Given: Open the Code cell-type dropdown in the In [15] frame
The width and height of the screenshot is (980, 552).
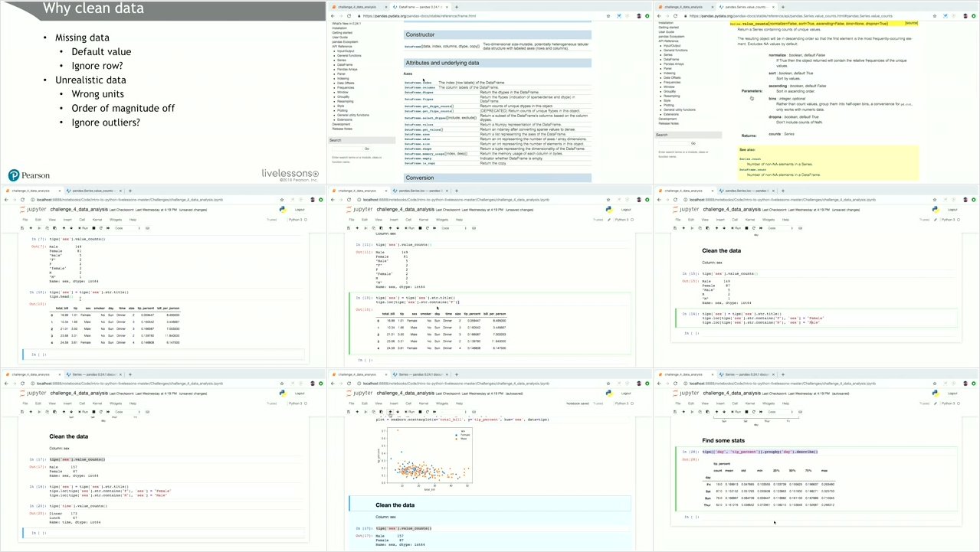Looking at the screenshot, I should pos(780,228).
